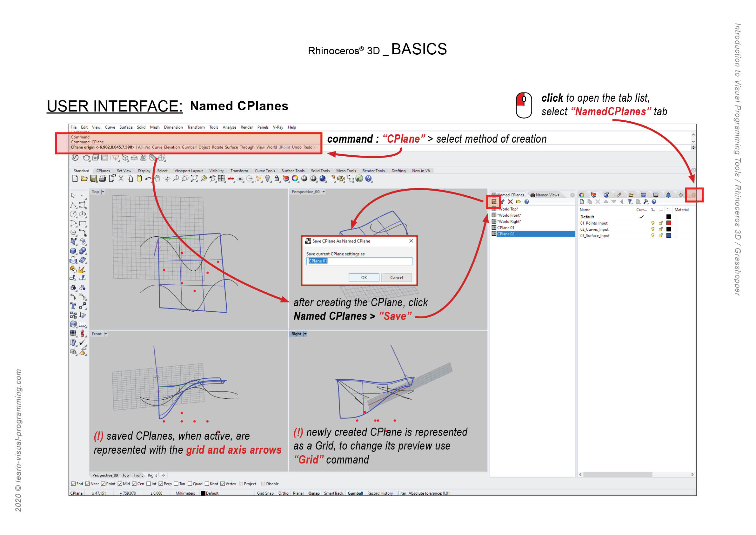Open the Transform menu in the menu bar
756x535 pixels.
click(x=196, y=127)
